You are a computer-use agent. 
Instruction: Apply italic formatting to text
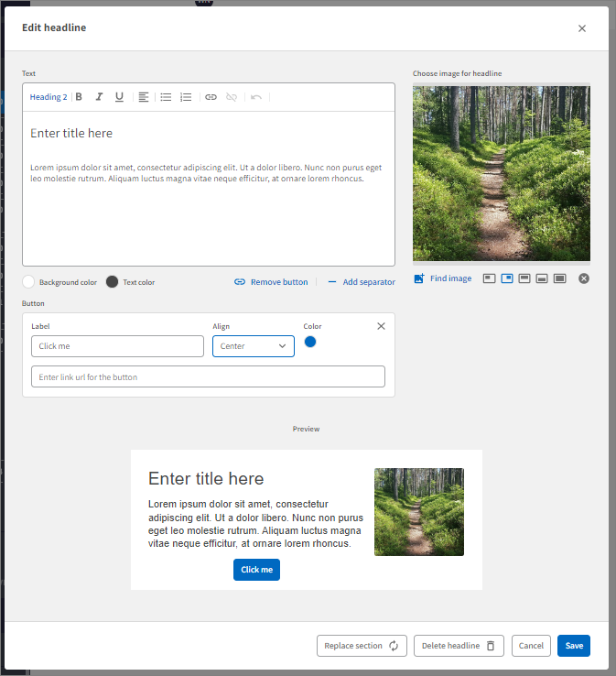pyautogui.click(x=99, y=97)
